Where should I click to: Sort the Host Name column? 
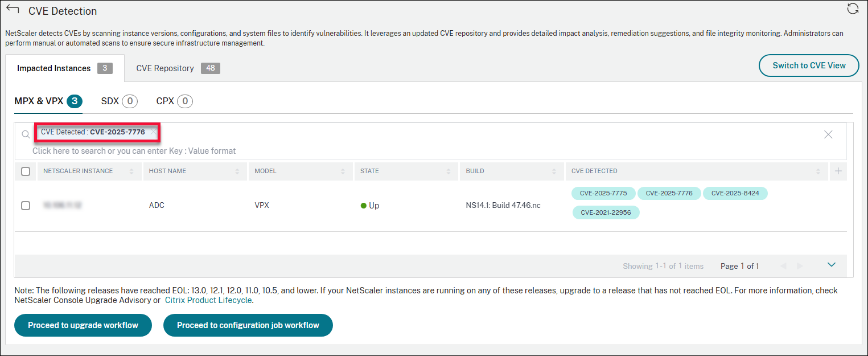pyautogui.click(x=237, y=171)
